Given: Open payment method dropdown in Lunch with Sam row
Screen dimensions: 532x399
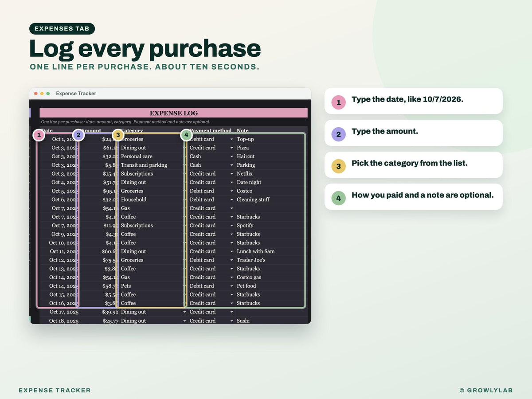Looking at the screenshot, I should click(231, 251).
